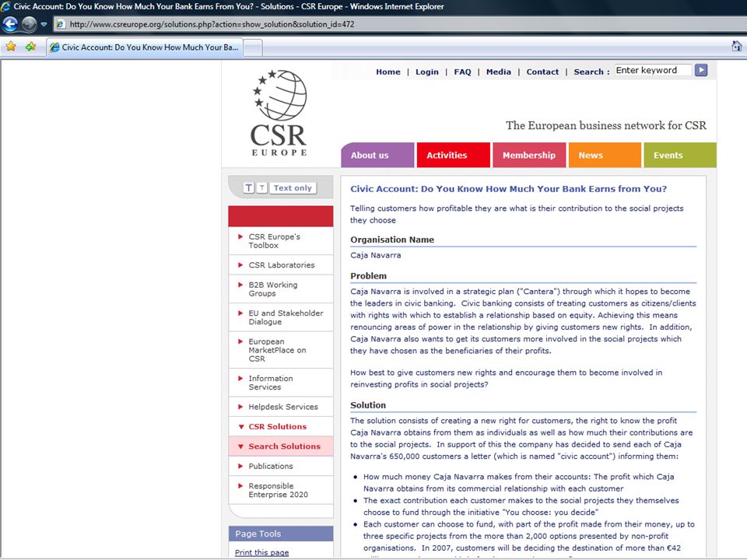Click The European business network tagline

point(605,125)
